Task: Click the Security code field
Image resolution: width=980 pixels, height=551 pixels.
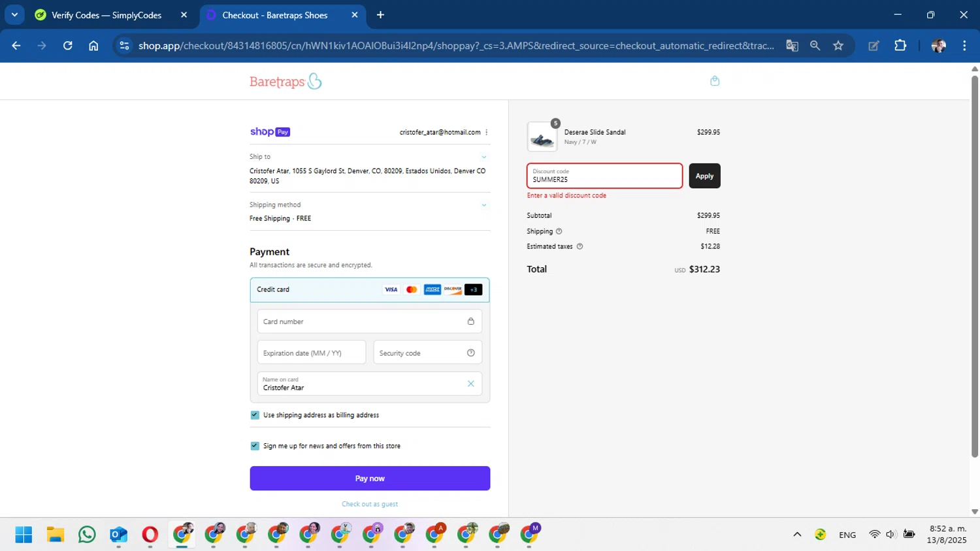Action: 428,353
